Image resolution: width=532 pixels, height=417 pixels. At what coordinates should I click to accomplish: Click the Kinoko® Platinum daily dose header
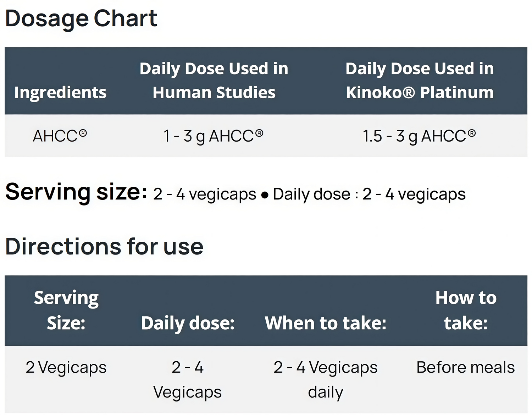[420, 80]
